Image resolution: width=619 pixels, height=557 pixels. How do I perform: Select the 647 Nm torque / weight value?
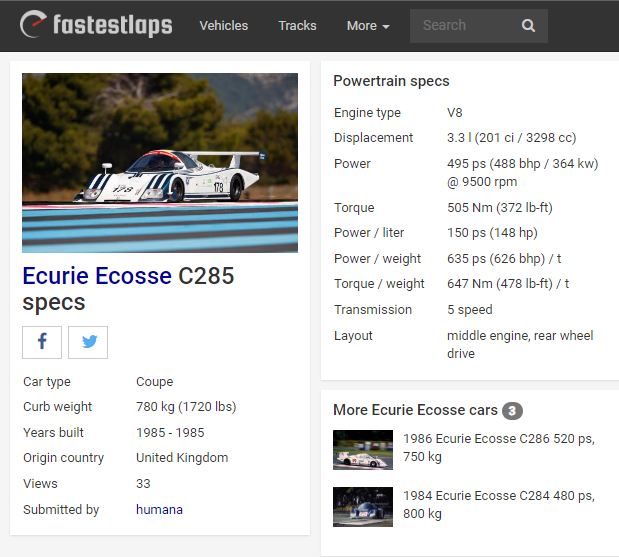click(x=508, y=283)
